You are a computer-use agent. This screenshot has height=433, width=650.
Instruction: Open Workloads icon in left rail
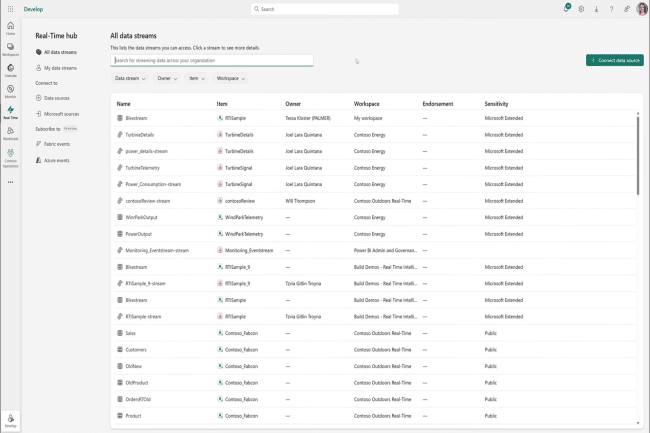[10, 133]
